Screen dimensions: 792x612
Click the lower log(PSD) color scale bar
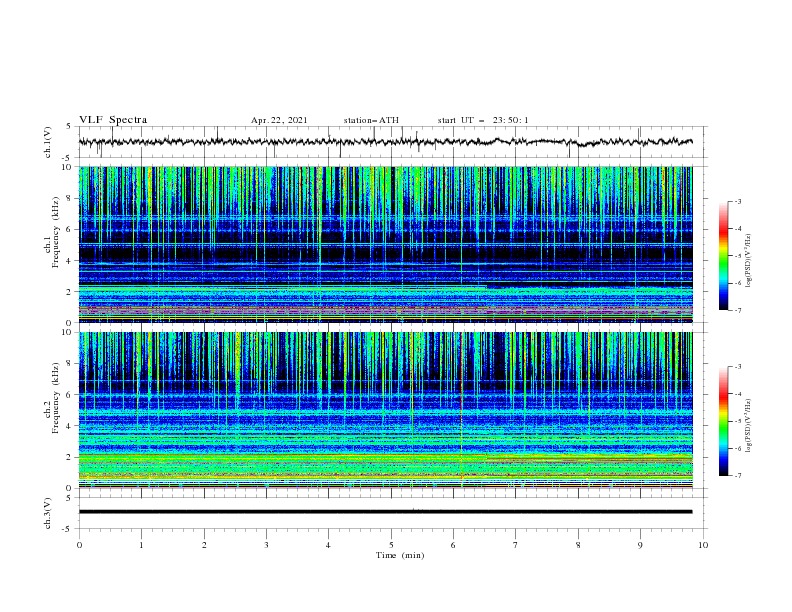724,421
